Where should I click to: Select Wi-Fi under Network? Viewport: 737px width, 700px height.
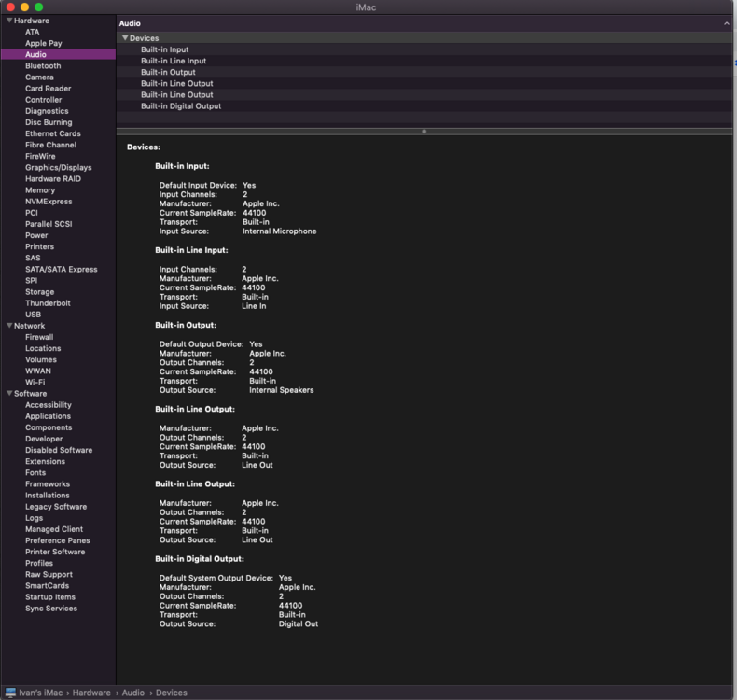(35, 382)
